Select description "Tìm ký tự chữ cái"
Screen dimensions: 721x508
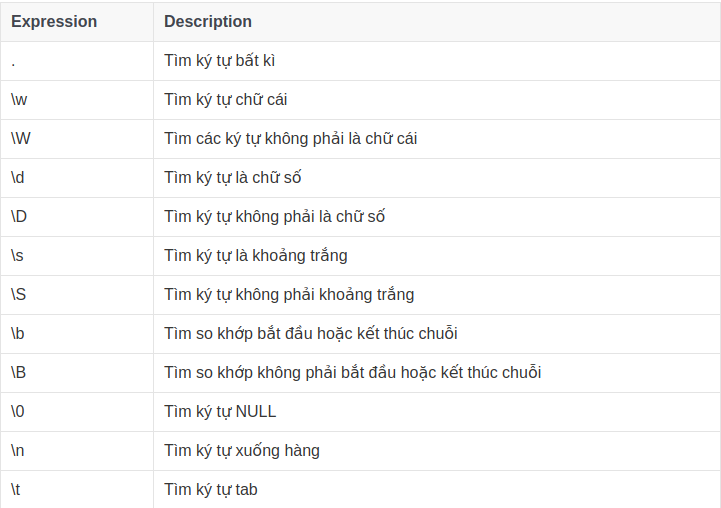tap(226, 100)
